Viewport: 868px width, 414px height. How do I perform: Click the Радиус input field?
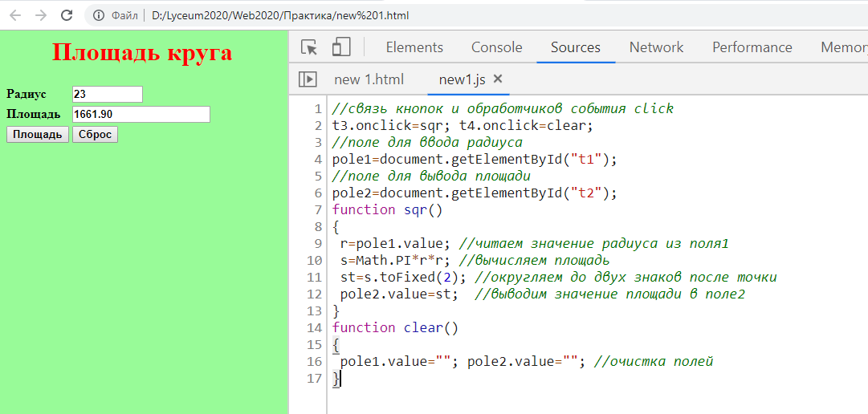point(107,95)
